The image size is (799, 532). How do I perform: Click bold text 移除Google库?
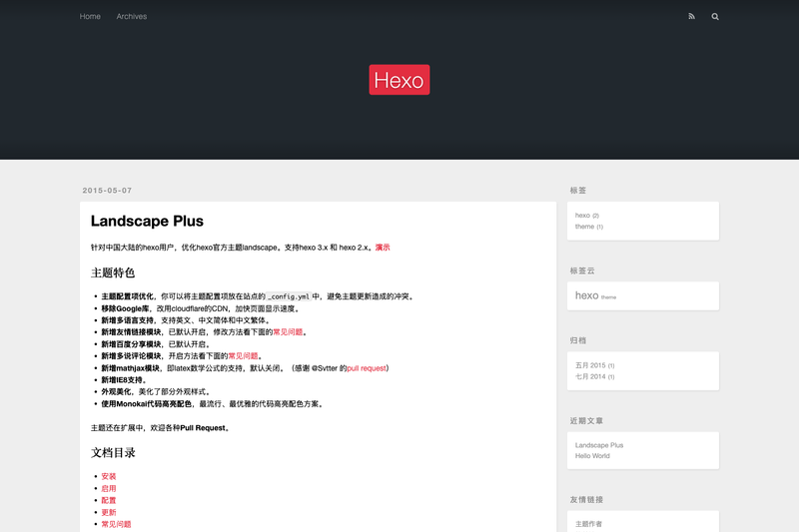[x=125, y=308]
